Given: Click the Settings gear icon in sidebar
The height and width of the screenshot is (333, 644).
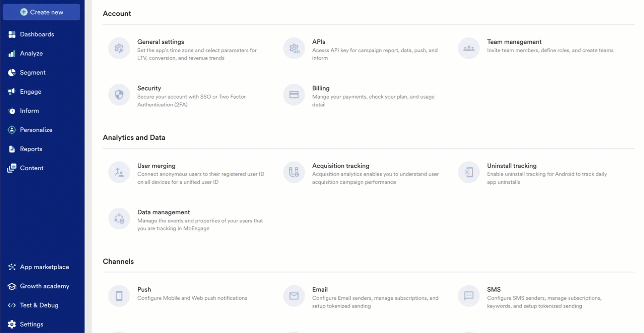Looking at the screenshot, I should pos(12,324).
